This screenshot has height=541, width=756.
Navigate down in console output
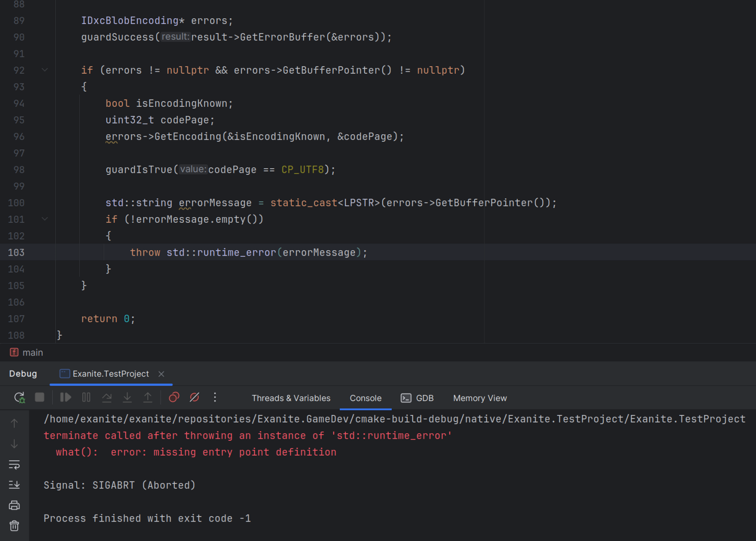(14, 444)
